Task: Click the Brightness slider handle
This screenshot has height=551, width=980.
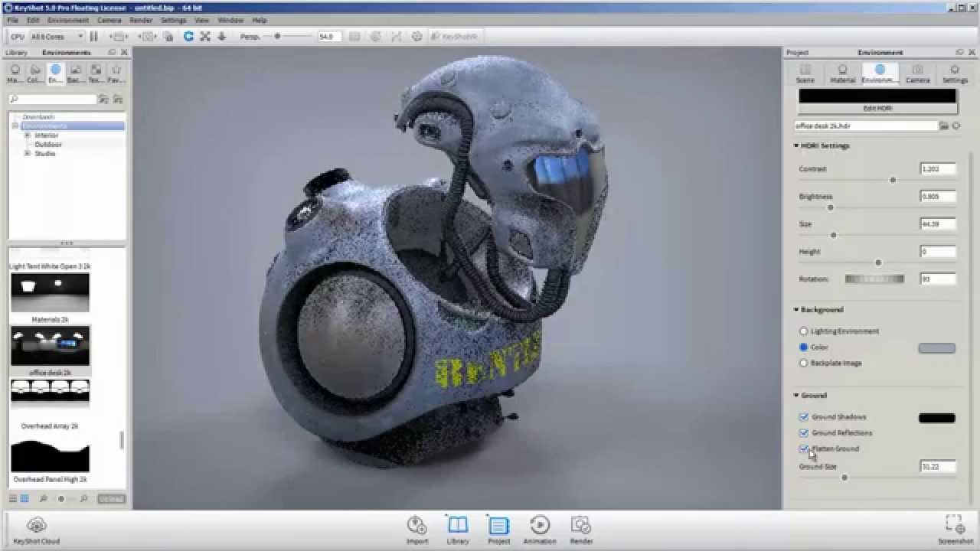Action: point(830,207)
